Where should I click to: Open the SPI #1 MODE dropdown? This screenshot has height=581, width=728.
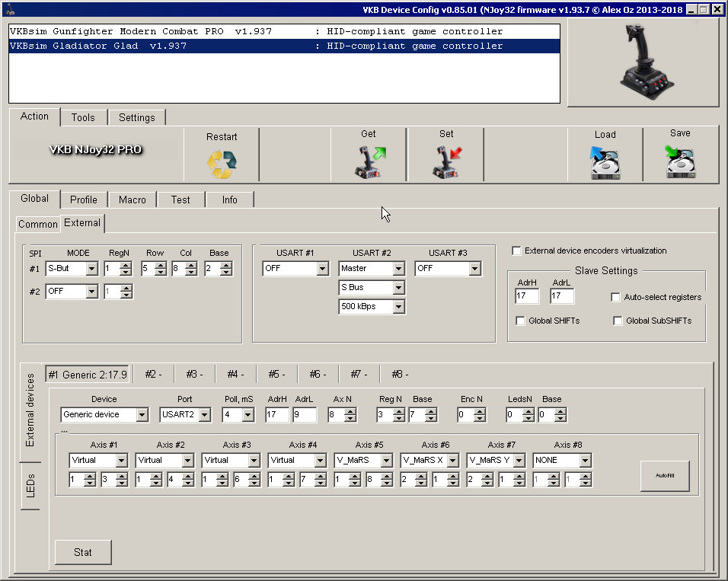click(x=92, y=269)
